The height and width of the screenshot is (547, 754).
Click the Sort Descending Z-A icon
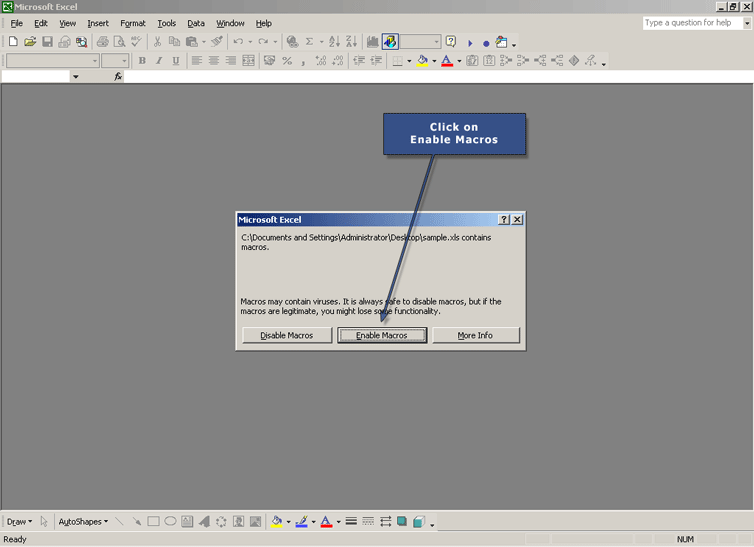pos(352,42)
